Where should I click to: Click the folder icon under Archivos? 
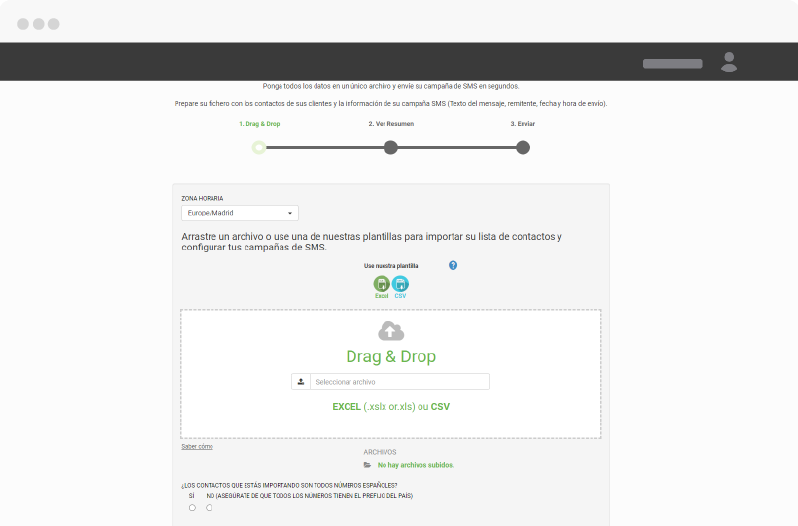click(367, 465)
